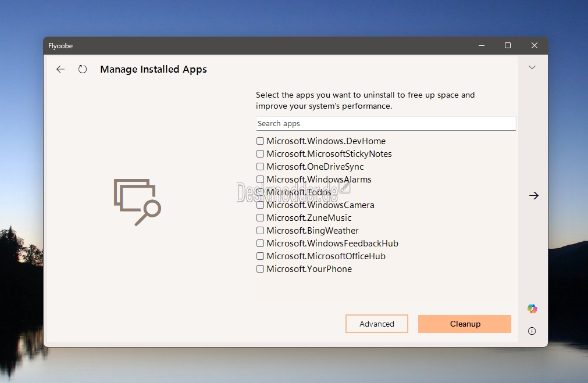The height and width of the screenshot is (383, 588).
Task: Enable the Microsoft.MicrosoftOfficeHub checkbox
Action: point(260,256)
